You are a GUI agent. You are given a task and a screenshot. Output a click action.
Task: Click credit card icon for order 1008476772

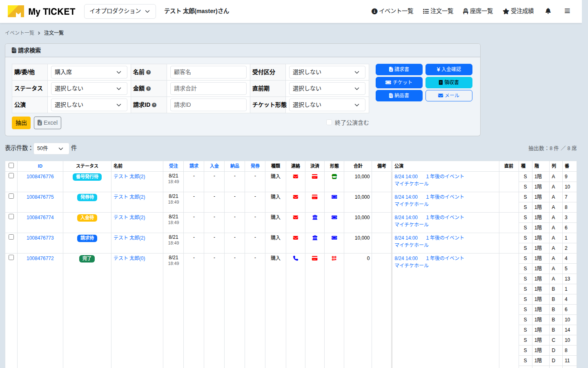[315, 258]
